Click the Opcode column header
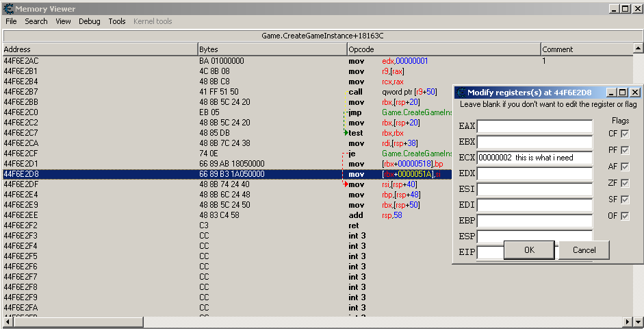The width and height of the screenshot is (644, 329). point(444,49)
